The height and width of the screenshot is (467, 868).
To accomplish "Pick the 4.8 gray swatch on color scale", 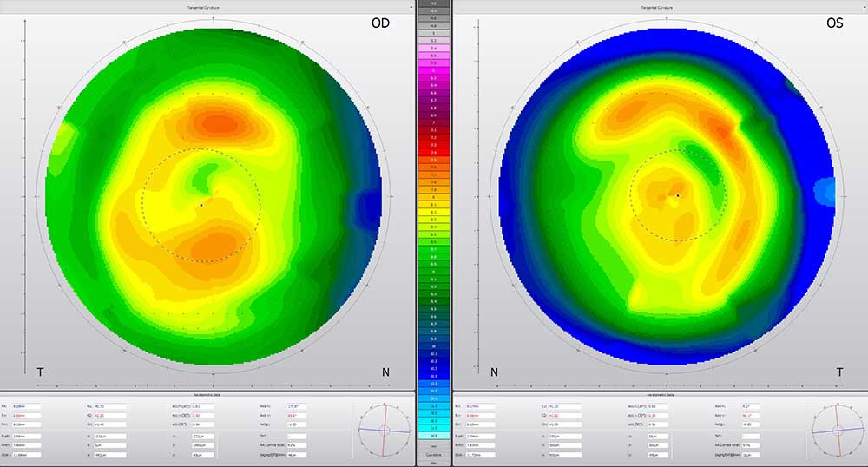I will [433, 26].
